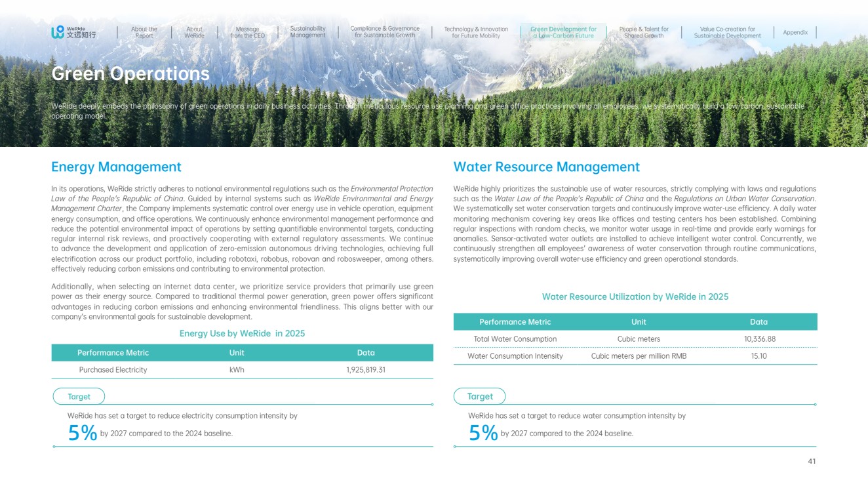Image resolution: width=868 pixels, height=490 pixels.
Task: Click Data header in the energy table
Action: point(366,353)
